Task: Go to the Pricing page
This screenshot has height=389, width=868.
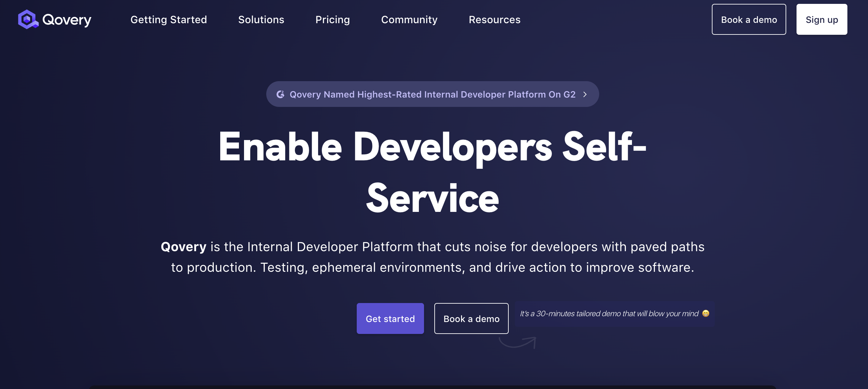Action: point(333,19)
